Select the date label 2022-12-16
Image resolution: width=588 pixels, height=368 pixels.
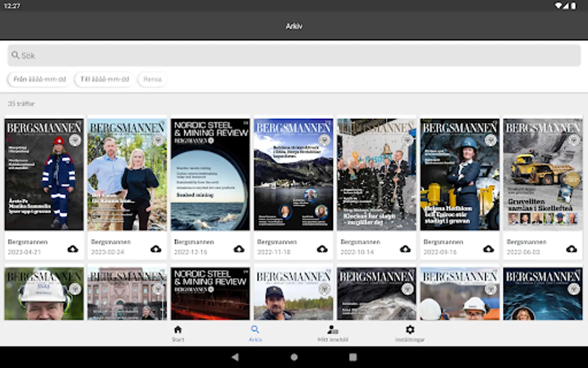pyautogui.click(x=191, y=252)
